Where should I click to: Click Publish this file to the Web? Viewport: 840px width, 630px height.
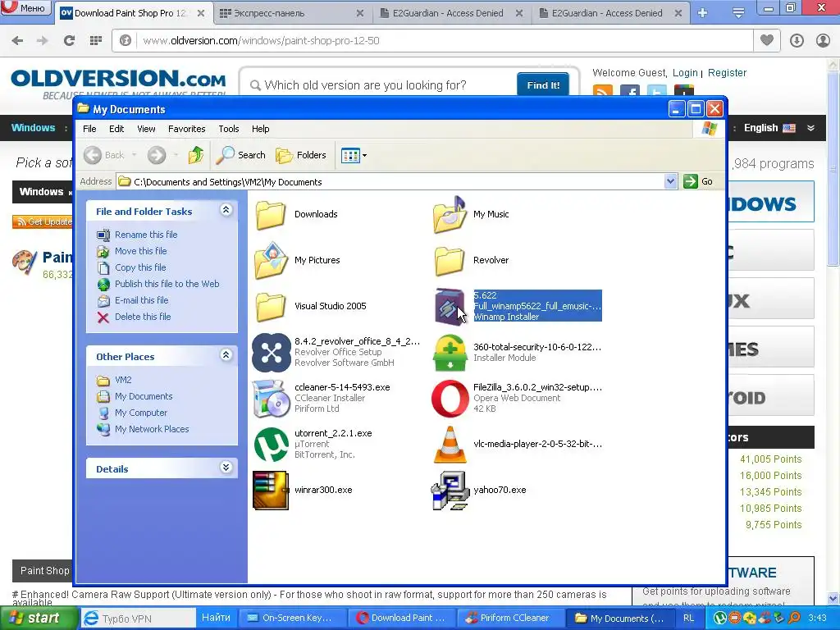[x=167, y=284]
